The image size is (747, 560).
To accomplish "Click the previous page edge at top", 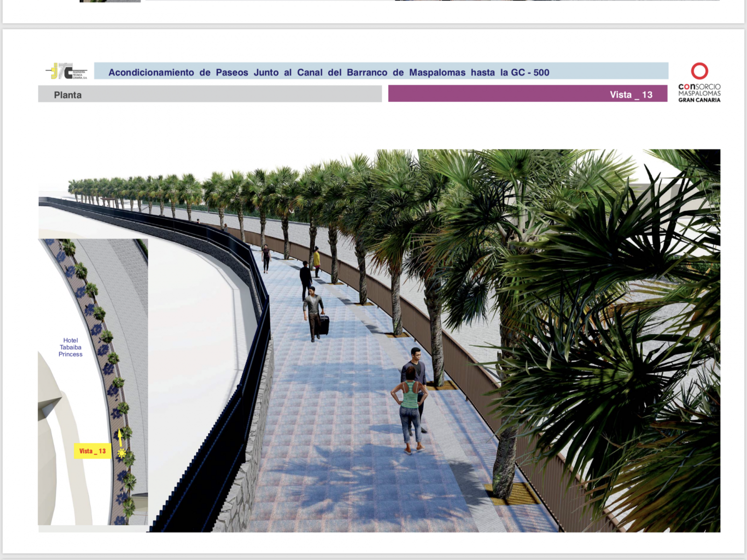I will (373, 11).
